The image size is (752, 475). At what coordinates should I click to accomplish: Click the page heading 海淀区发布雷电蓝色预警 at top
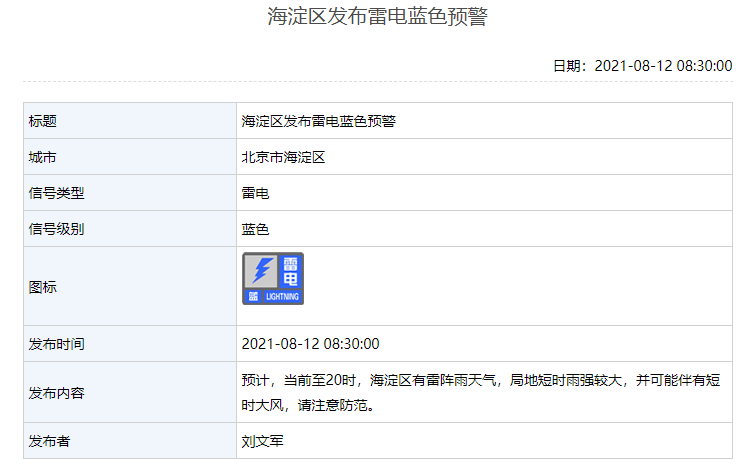click(x=377, y=17)
